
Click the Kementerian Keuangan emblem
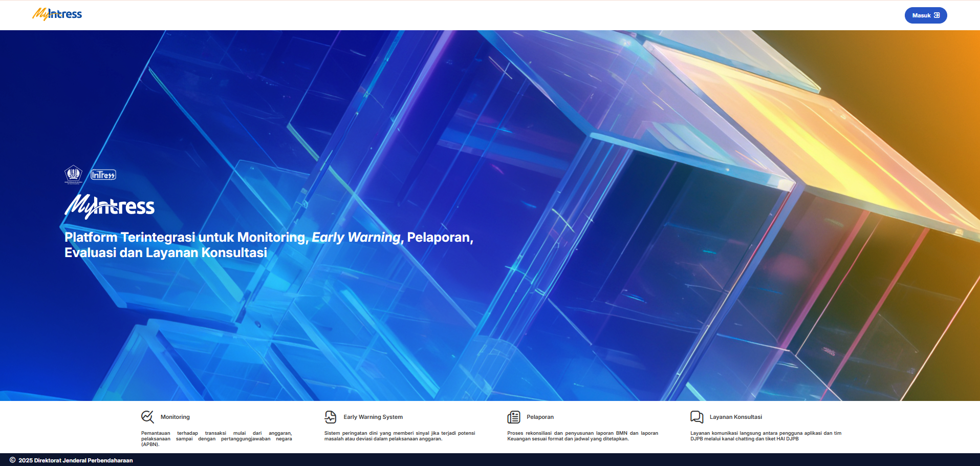pyautogui.click(x=73, y=174)
